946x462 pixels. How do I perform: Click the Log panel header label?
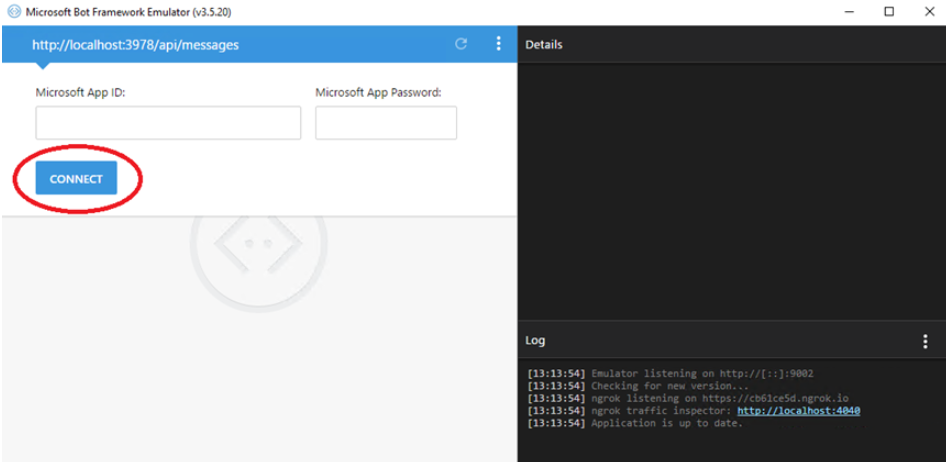point(535,341)
